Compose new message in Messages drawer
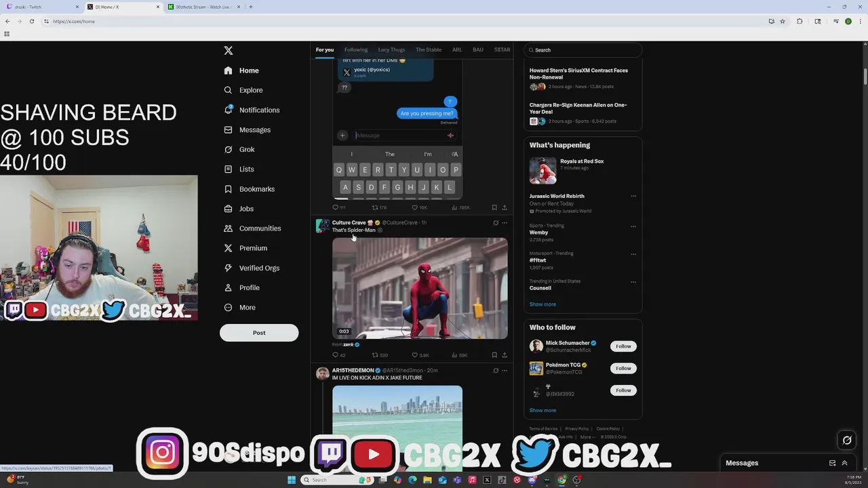868x488 pixels. point(832,463)
